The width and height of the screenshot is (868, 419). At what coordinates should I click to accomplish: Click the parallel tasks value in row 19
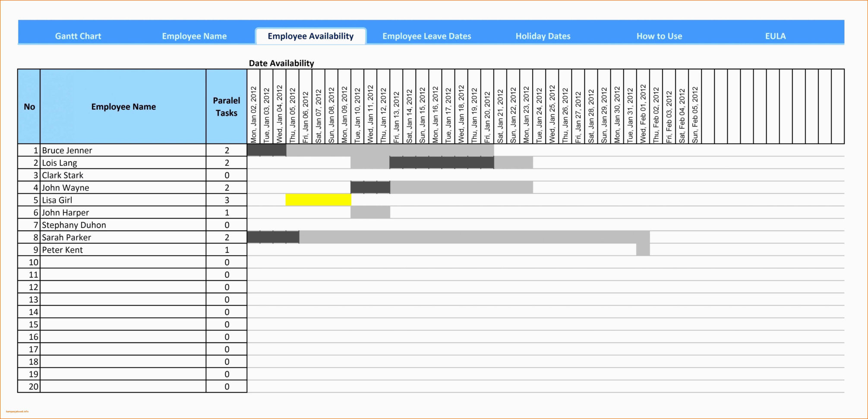(227, 374)
